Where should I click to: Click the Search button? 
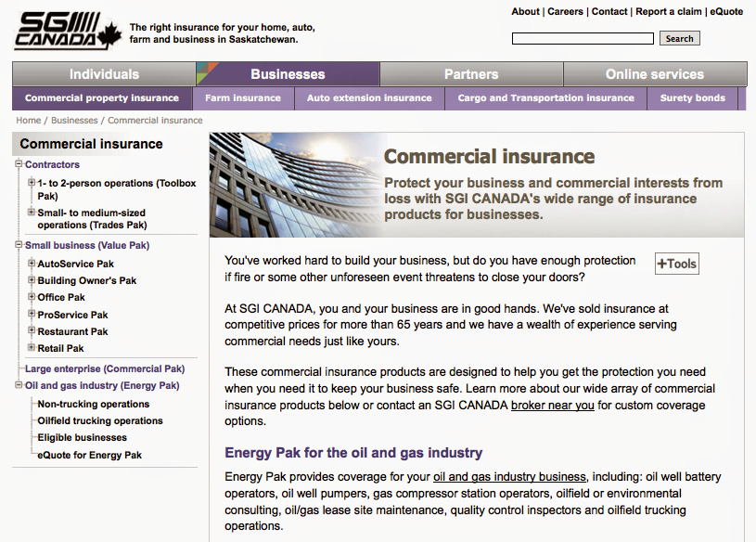point(679,39)
